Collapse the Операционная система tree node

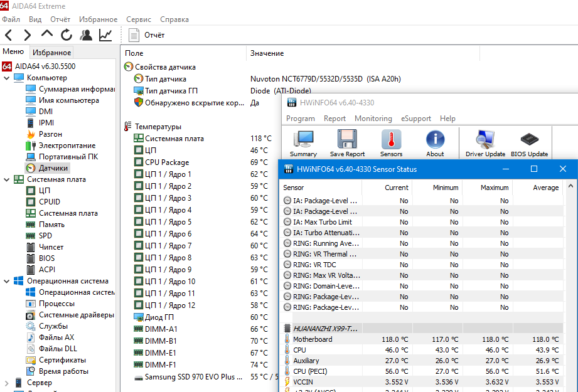(x=6, y=281)
